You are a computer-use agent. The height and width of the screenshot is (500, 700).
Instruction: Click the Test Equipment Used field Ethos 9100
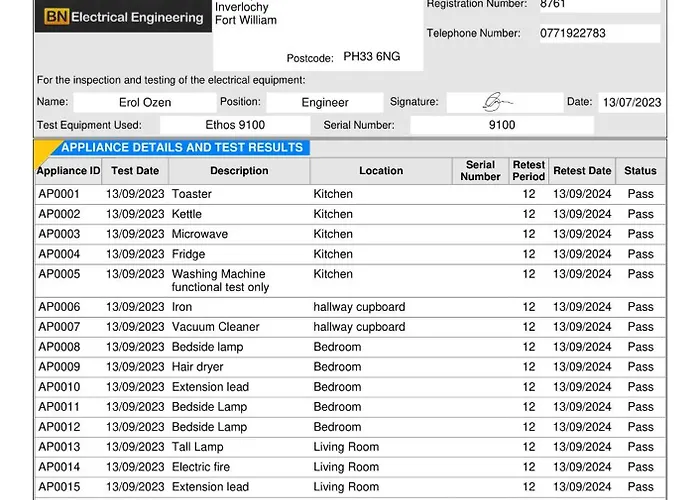[x=235, y=125]
